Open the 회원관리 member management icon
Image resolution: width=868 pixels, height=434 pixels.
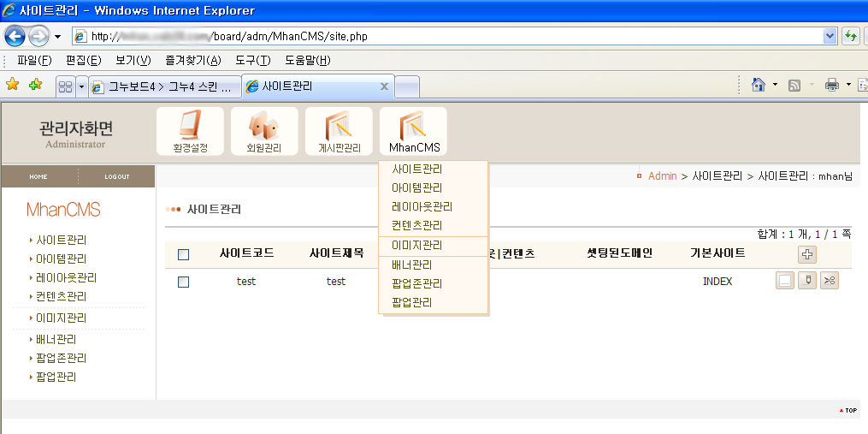point(264,132)
